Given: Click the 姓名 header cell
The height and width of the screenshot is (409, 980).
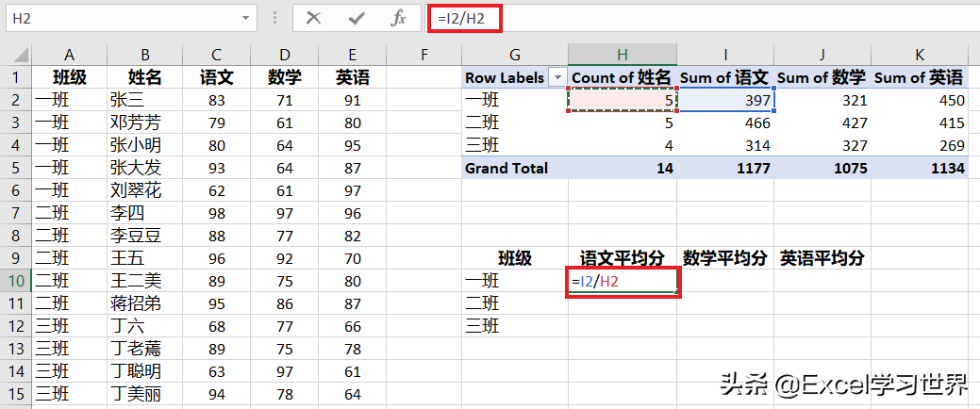Looking at the screenshot, I should coord(145,77).
